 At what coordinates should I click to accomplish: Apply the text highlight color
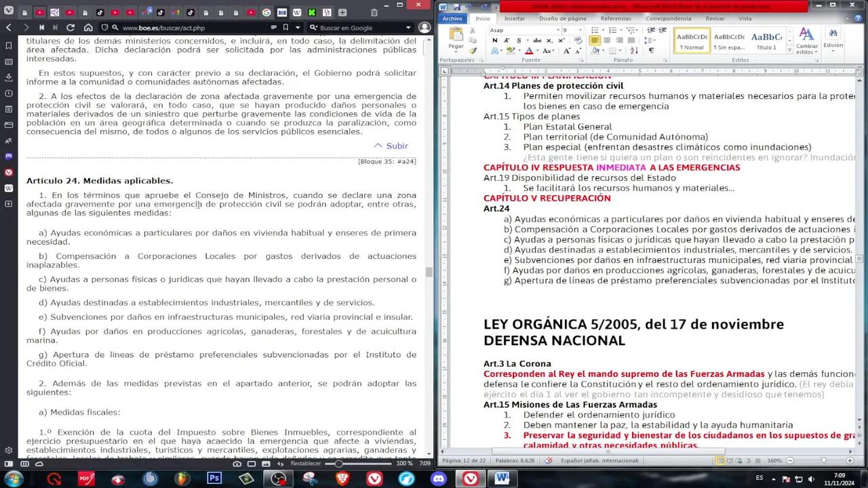[512, 51]
